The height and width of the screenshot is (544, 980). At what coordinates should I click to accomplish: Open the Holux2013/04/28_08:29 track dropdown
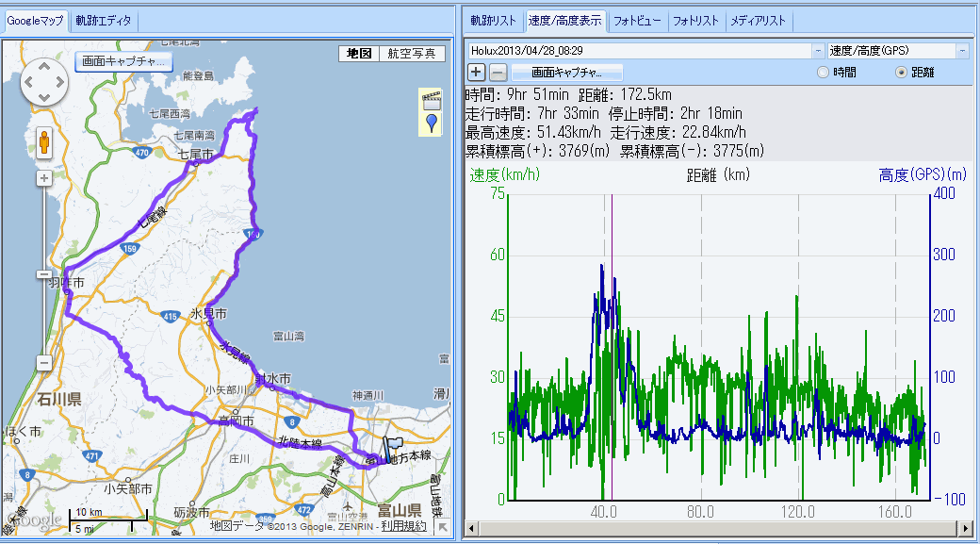point(817,50)
